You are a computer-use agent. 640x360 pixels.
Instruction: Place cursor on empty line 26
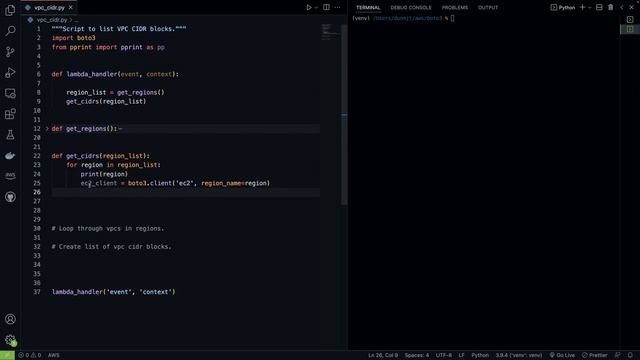click(x=186, y=192)
